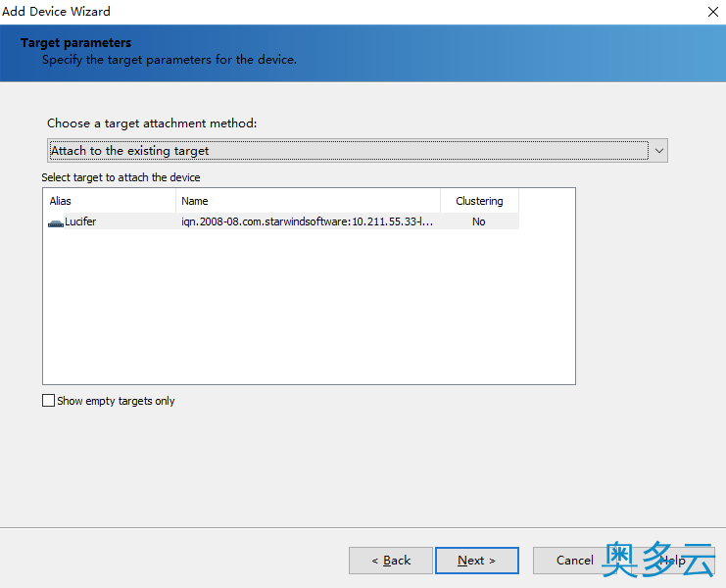
Task: Click the Lucifer target device icon
Action: tap(56, 223)
